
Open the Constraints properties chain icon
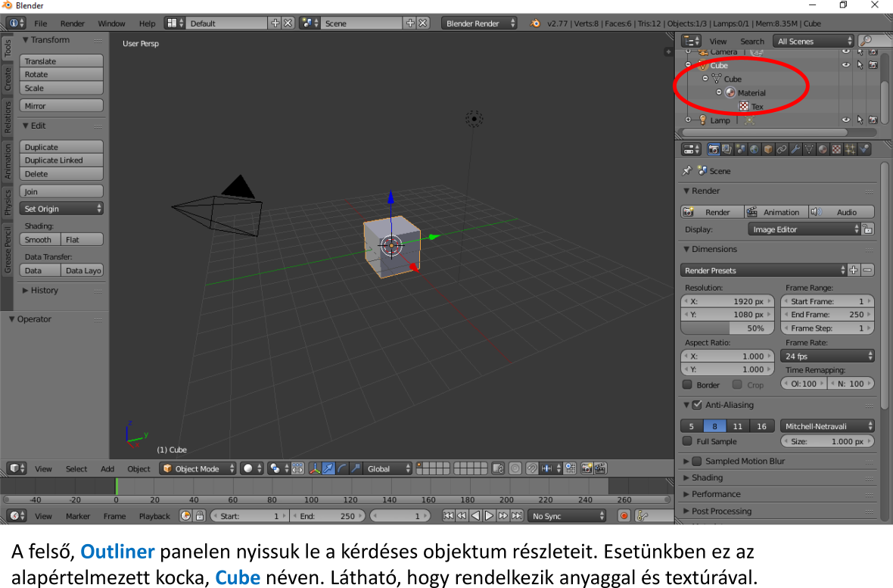coord(781,149)
